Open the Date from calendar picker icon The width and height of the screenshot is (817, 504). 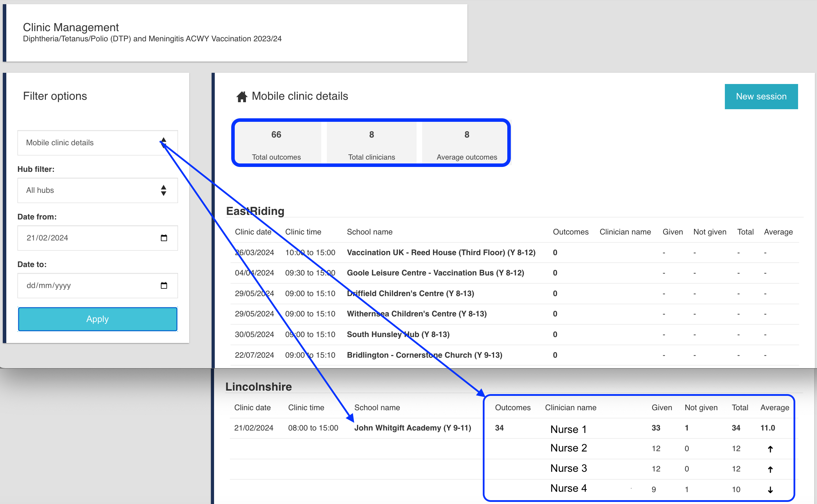click(x=164, y=238)
